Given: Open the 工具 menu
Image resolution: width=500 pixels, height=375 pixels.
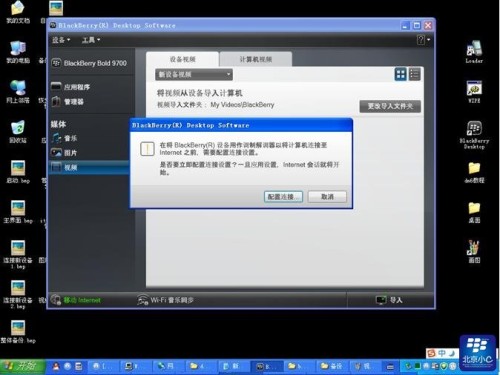Looking at the screenshot, I should (x=91, y=40).
